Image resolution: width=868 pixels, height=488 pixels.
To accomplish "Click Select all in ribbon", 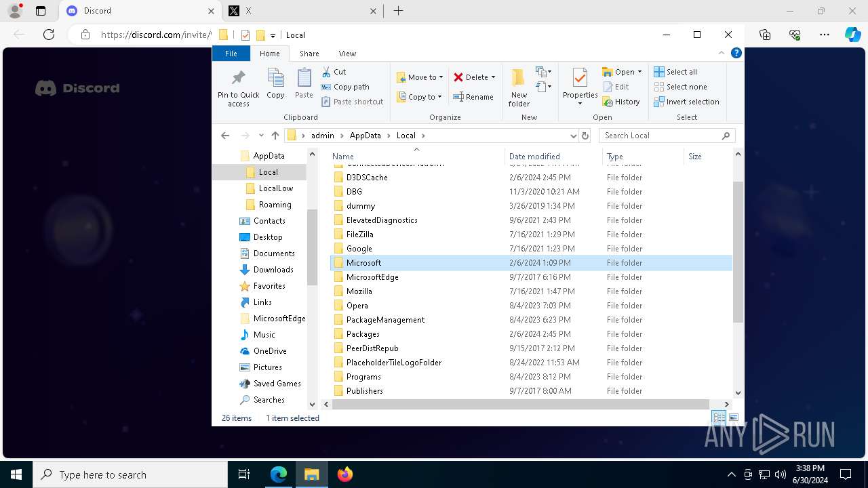I will [675, 72].
